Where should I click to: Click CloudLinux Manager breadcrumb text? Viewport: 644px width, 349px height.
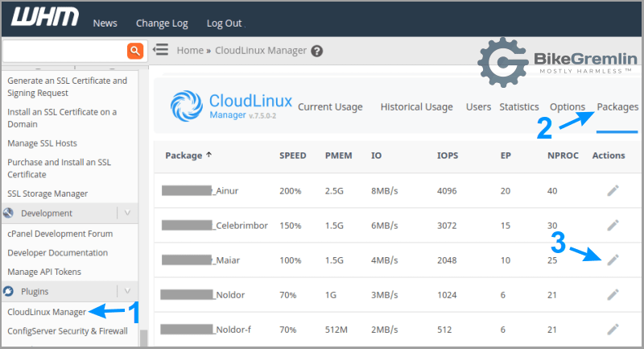[x=261, y=51]
